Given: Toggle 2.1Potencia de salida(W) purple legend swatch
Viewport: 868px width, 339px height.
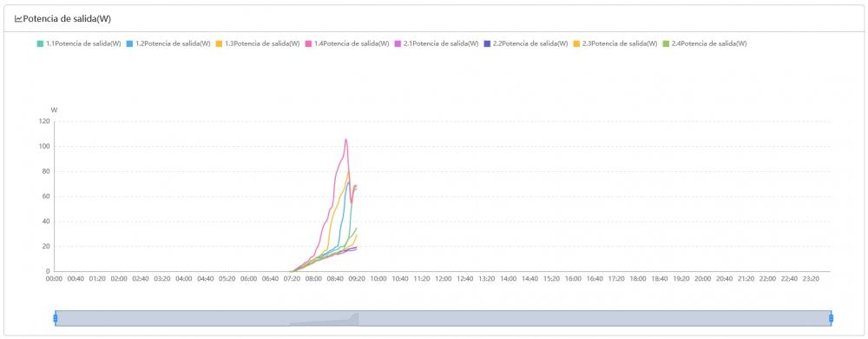Looking at the screenshot, I should tap(398, 43).
